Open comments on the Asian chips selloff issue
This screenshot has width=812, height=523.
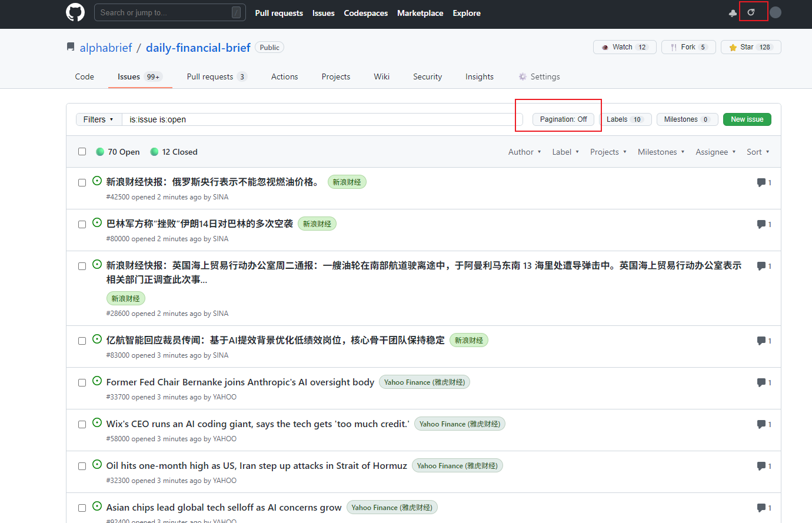tap(764, 508)
